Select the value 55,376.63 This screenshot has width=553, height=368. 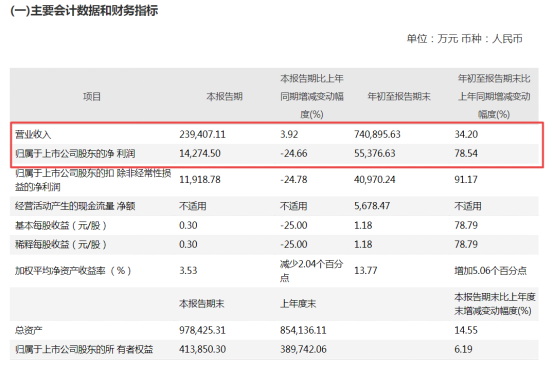point(375,153)
